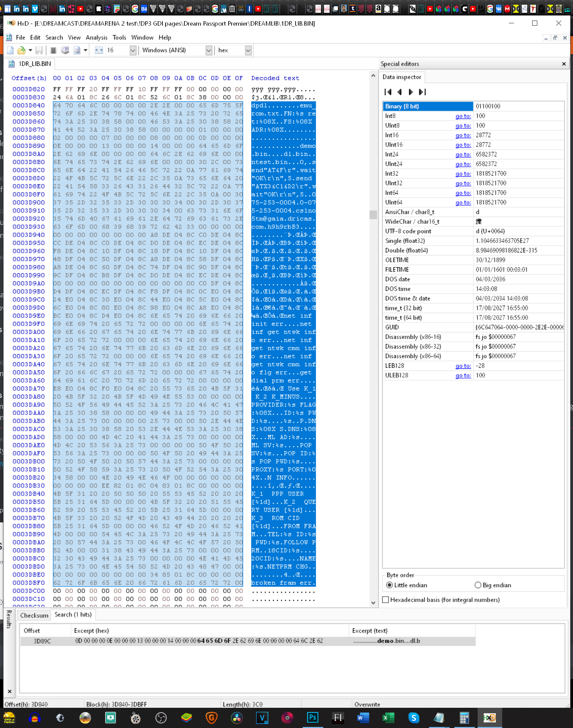Select Little endian byte order
Viewport: 573px width, 728px height.
pyautogui.click(x=407, y=585)
